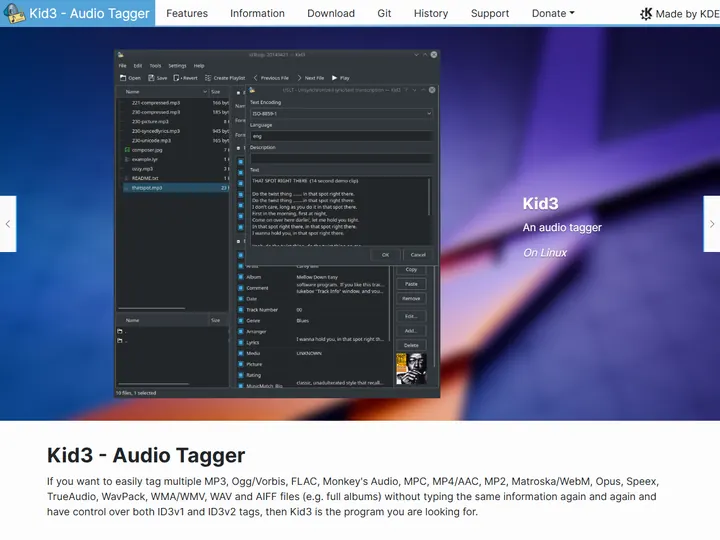720x540 pixels.
Task: Toggle the Lyrics field checkbox
Action: (241, 343)
